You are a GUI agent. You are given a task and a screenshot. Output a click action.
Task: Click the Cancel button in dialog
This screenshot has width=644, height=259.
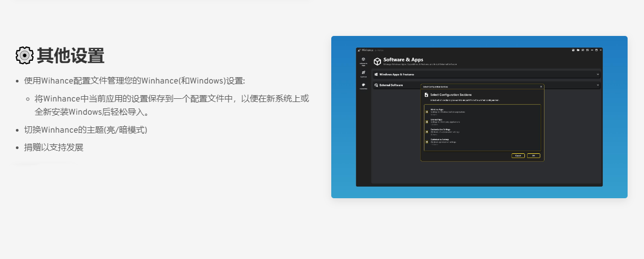[518, 155]
